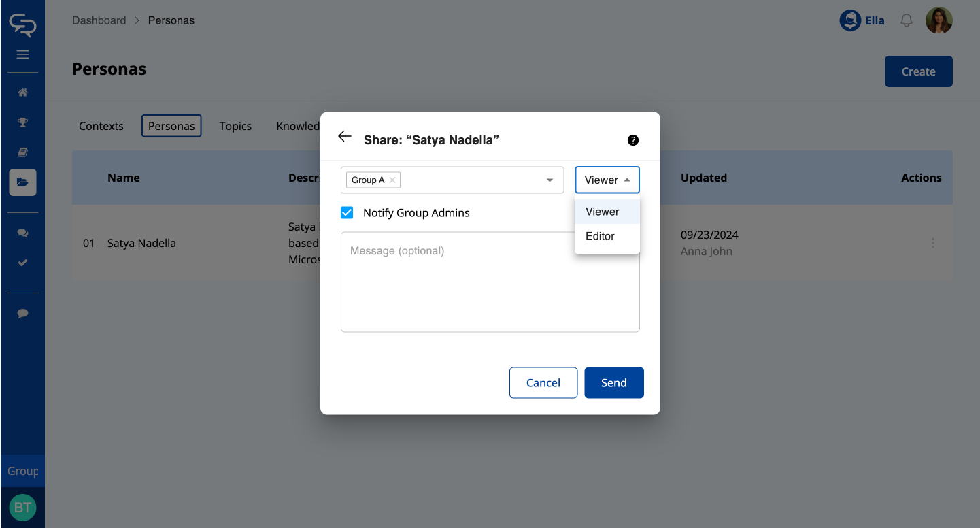Open the sidebar hamburger menu
This screenshot has height=528, width=980.
[x=22, y=54]
